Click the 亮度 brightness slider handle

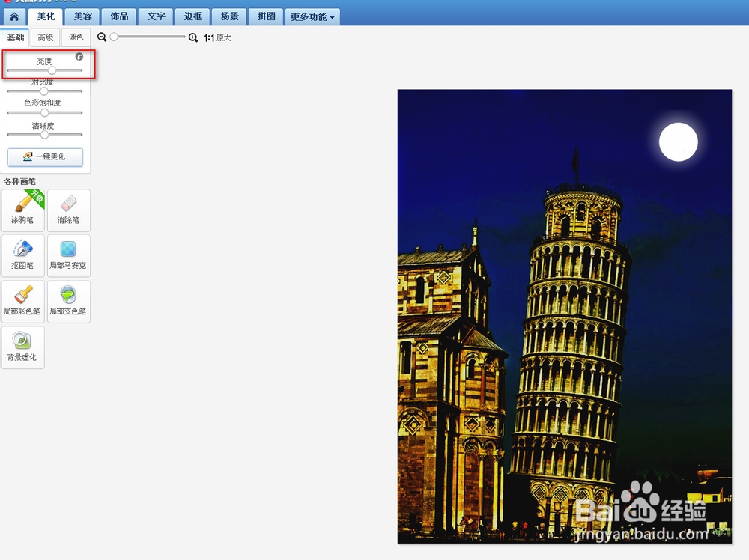pyautogui.click(x=52, y=70)
